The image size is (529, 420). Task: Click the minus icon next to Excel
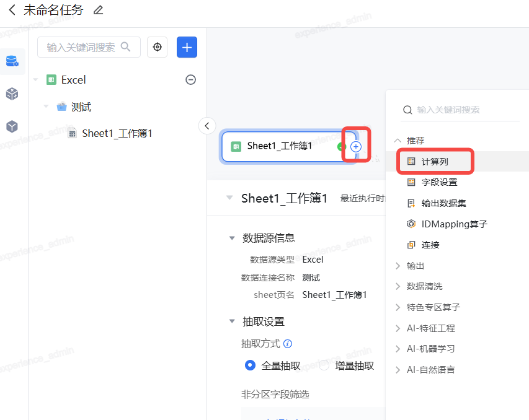pyautogui.click(x=191, y=80)
